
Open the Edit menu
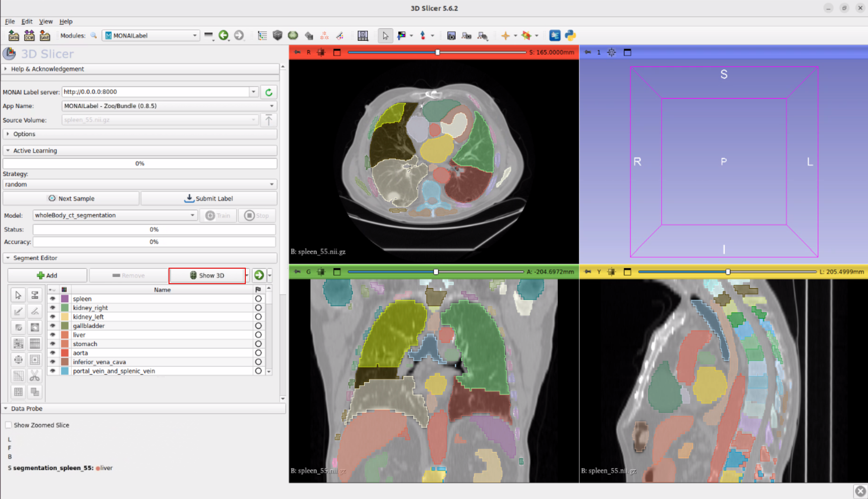pos(27,21)
